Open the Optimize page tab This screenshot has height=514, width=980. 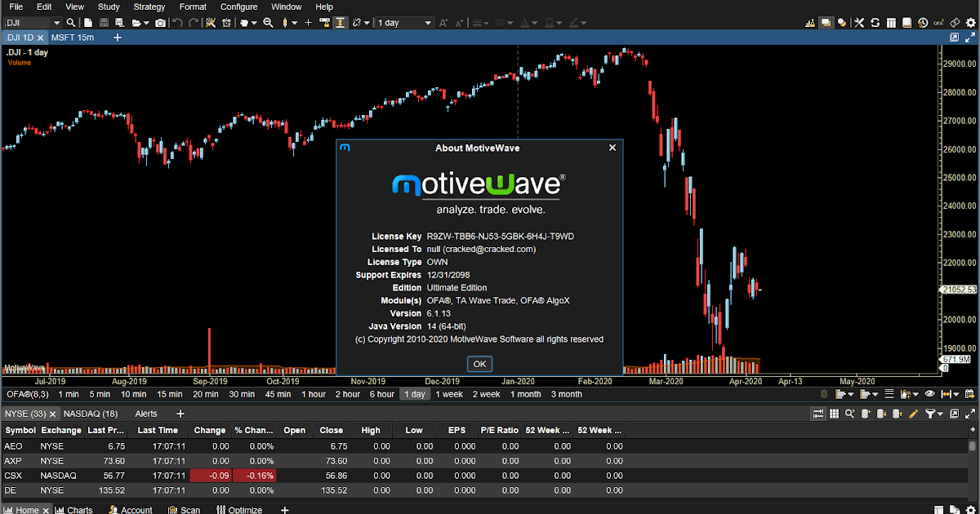[x=239, y=510]
